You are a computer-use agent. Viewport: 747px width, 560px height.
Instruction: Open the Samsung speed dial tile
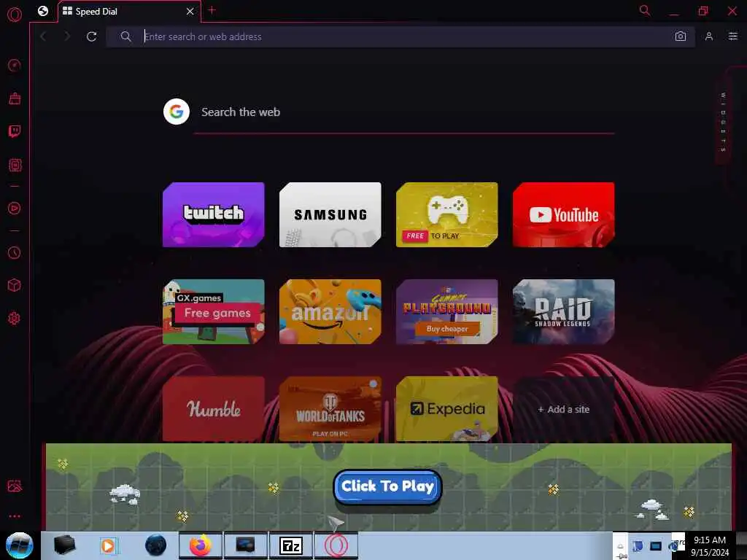pyautogui.click(x=330, y=215)
